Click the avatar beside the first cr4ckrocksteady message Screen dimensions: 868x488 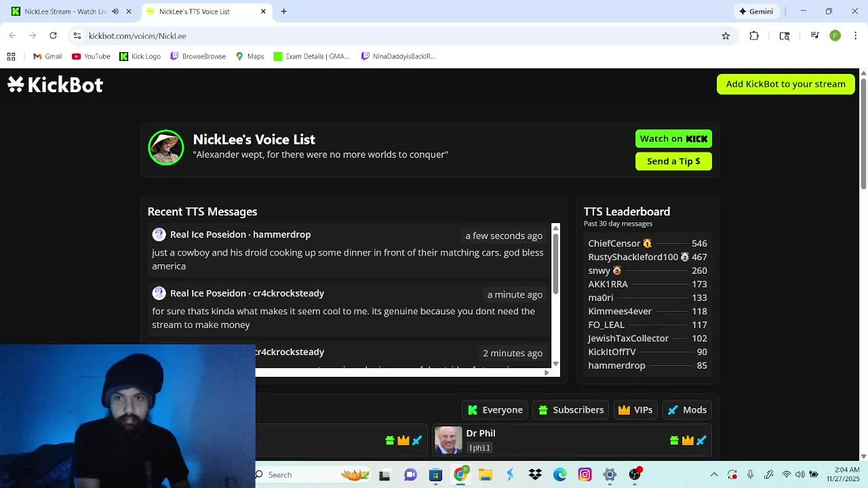coord(159,293)
